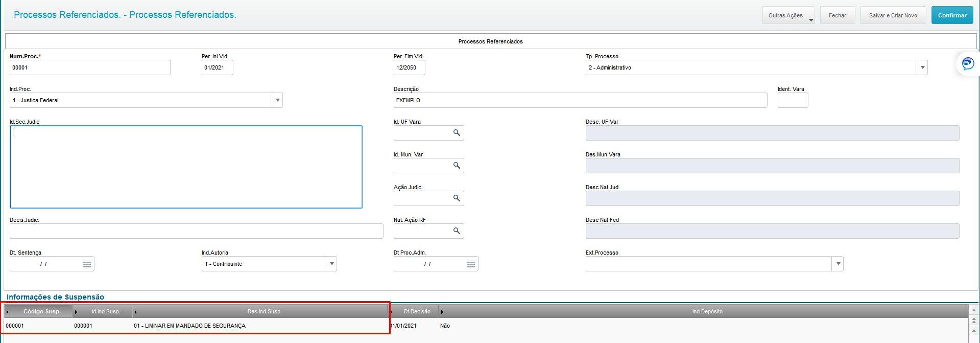
Task: Sort by Código Susp. column header
Action: coord(39,311)
